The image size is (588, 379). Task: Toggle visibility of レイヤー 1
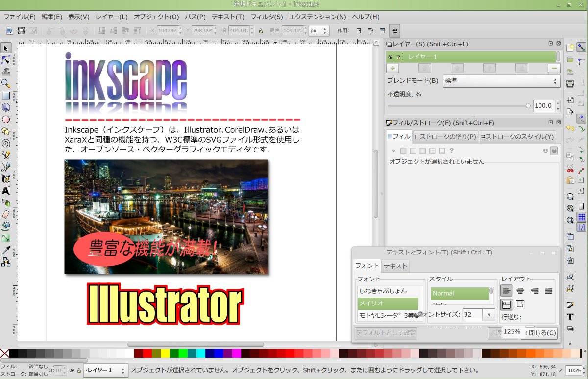(391, 57)
